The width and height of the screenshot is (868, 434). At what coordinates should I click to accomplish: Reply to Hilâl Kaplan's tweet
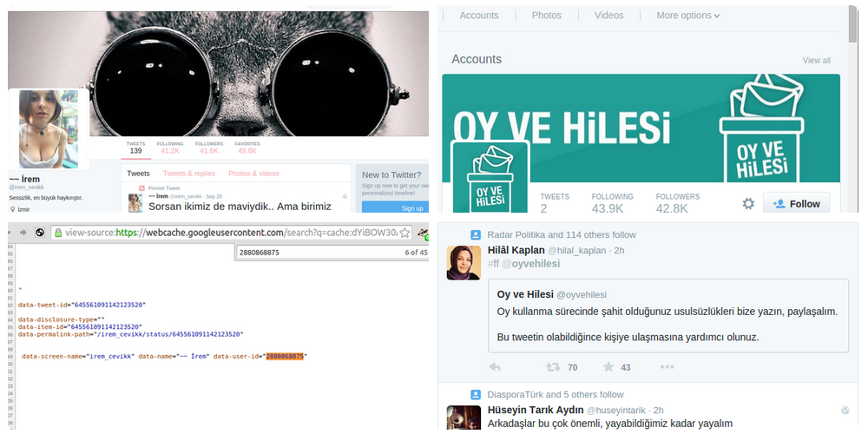[496, 367]
